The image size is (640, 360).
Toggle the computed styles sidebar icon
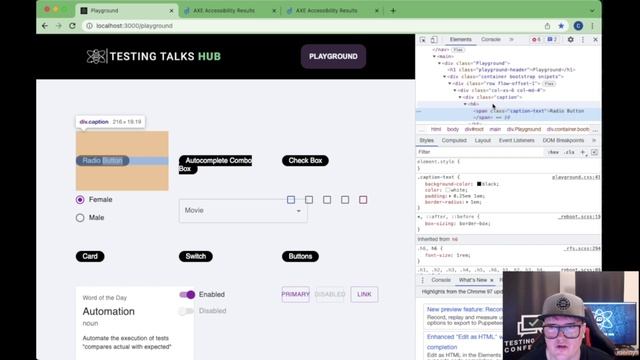point(594,152)
